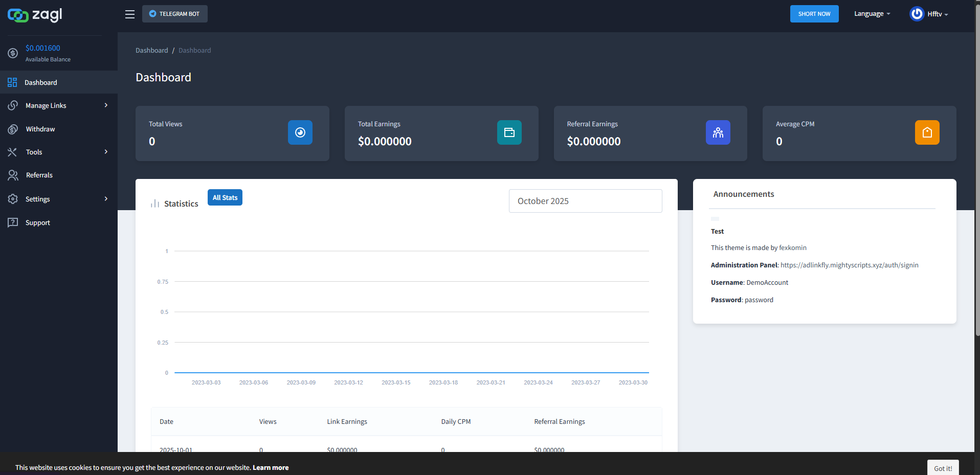
Task: Click the zagl logo icon
Action: coord(18,15)
